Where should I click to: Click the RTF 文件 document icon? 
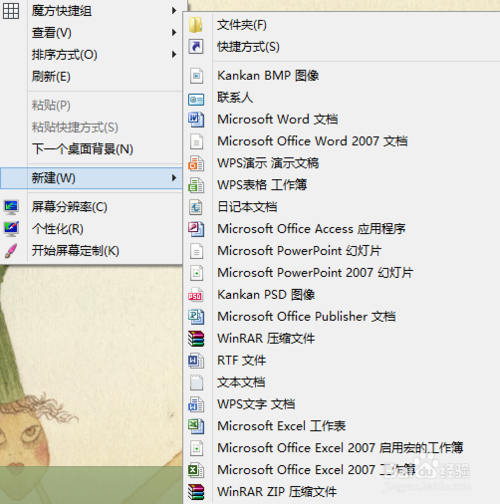[x=196, y=361]
